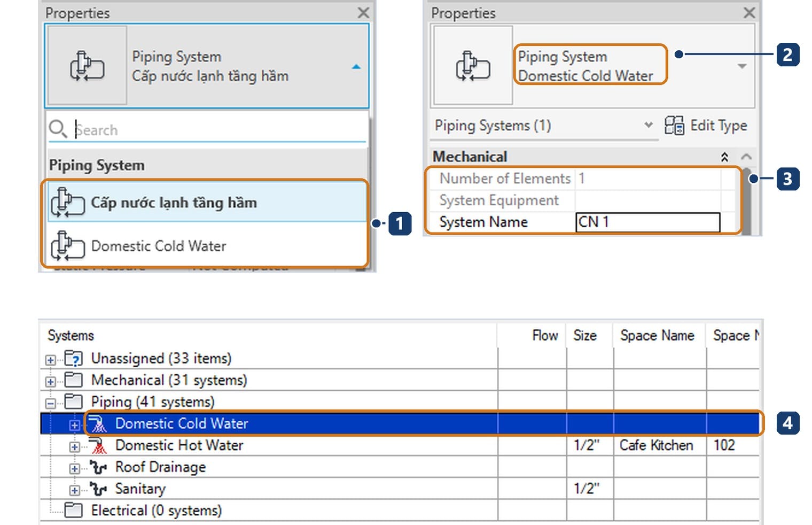
Task: Select Roof Drainage in System Browser
Action: (161, 467)
